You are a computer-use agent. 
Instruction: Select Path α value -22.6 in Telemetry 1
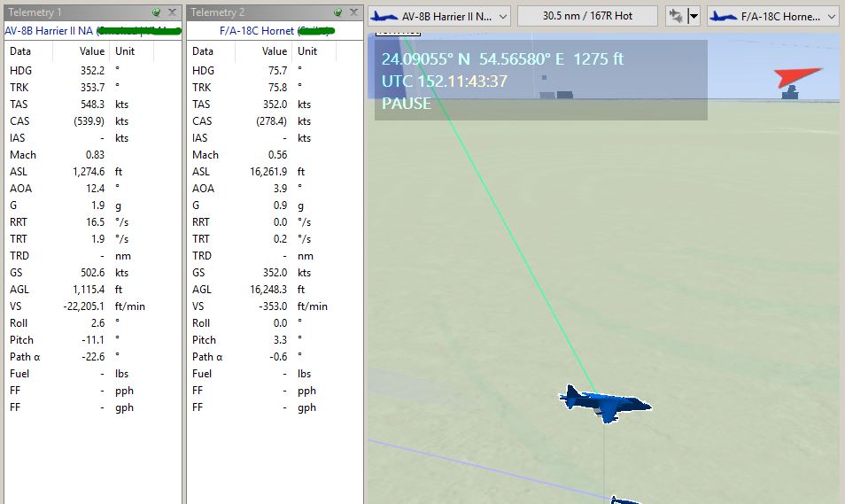pos(93,357)
